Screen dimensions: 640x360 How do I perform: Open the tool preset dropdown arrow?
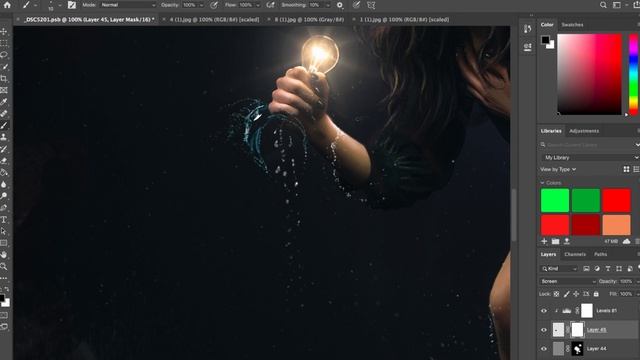pyautogui.click(x=36, y=5)
